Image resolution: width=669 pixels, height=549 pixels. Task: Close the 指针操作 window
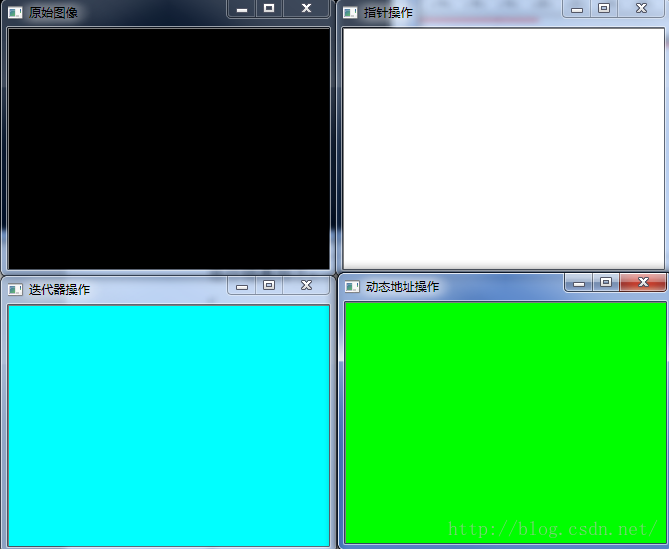[641, 9]
